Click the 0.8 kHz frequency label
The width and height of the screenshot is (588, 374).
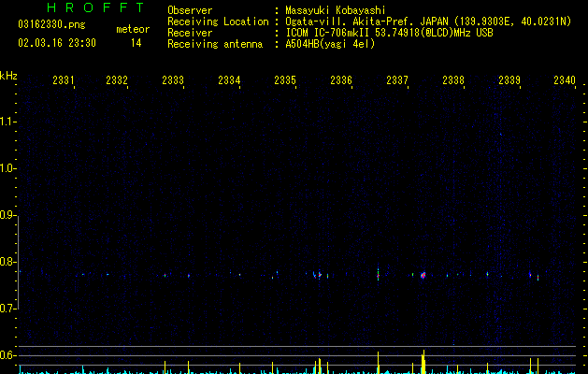[x=7, y=262]
